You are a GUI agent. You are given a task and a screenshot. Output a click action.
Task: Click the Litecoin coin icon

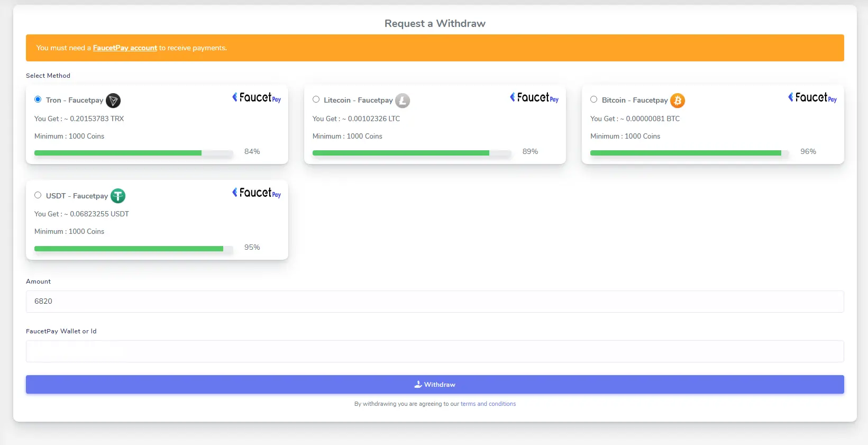coord(403,101)
